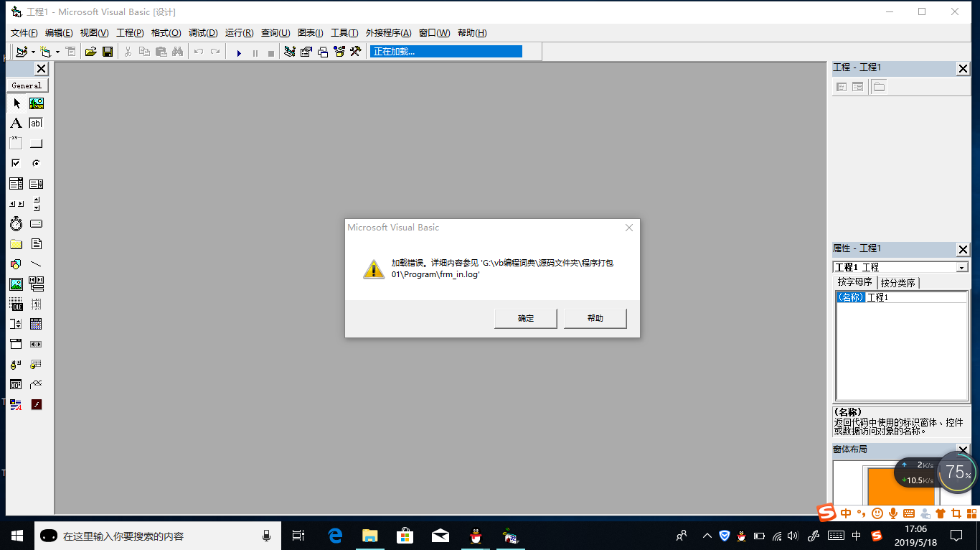Open Add Project dropdown arrow

[x=33, y=52]
